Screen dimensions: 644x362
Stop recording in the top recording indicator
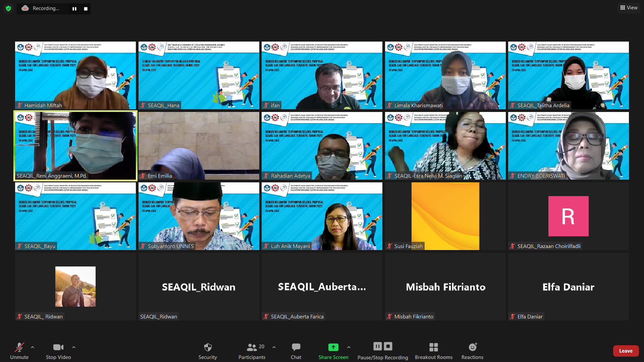pos(86,9)
